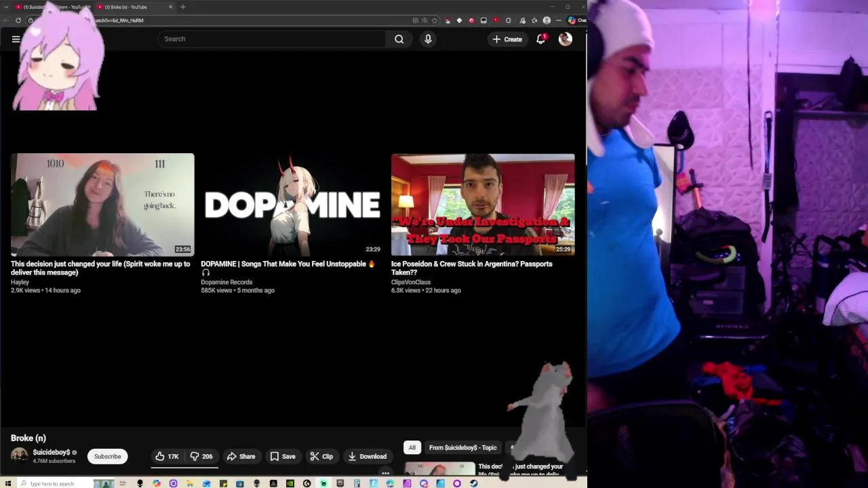Focus the YouTube Search field
868x488 pixels.
[271, 39]
